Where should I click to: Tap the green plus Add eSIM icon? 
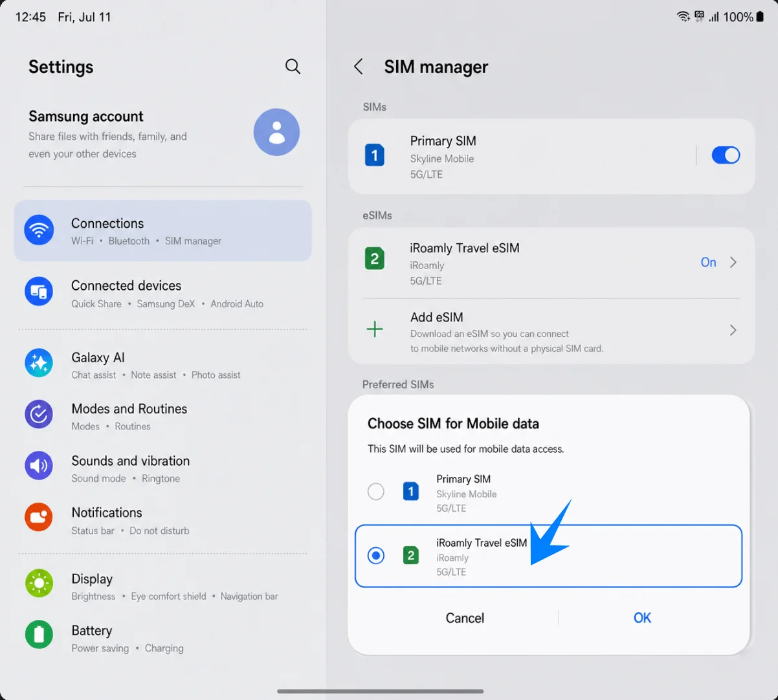pyautogui.click(x=375, y=329)
